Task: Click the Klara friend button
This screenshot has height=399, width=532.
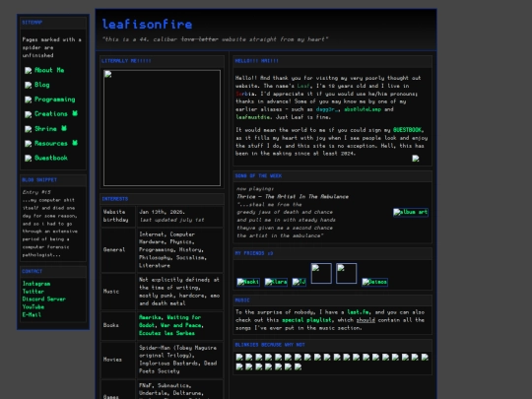Action: [276, 282]
